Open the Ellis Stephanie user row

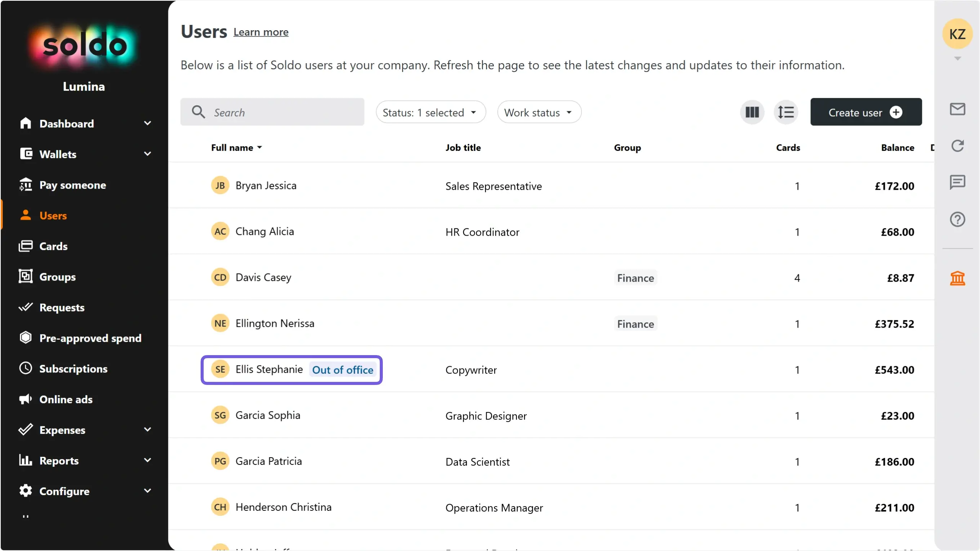[551, 370]
